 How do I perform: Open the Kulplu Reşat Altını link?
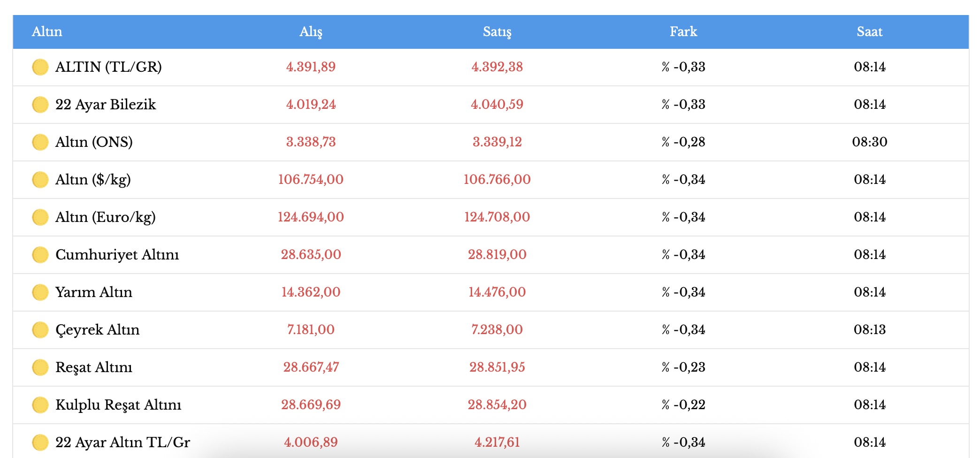click(118, 405)
